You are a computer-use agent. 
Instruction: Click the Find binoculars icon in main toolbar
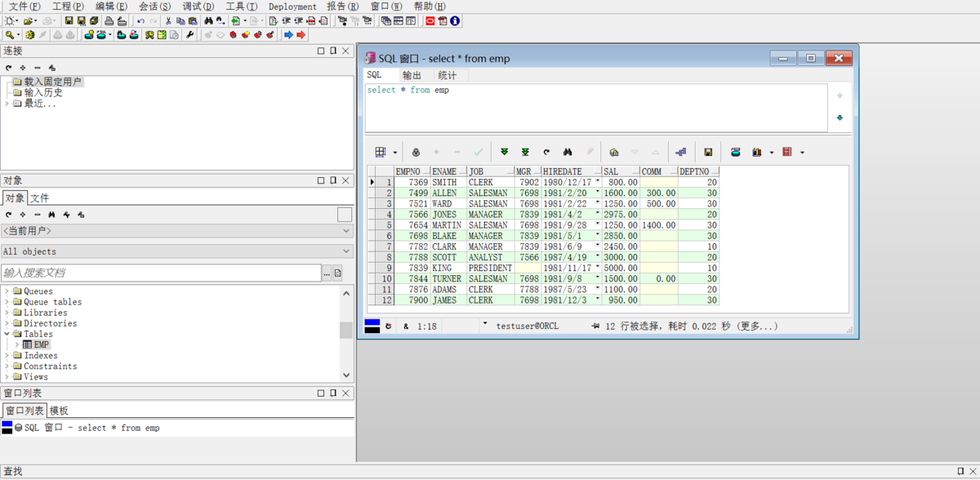tap(208, 20)
